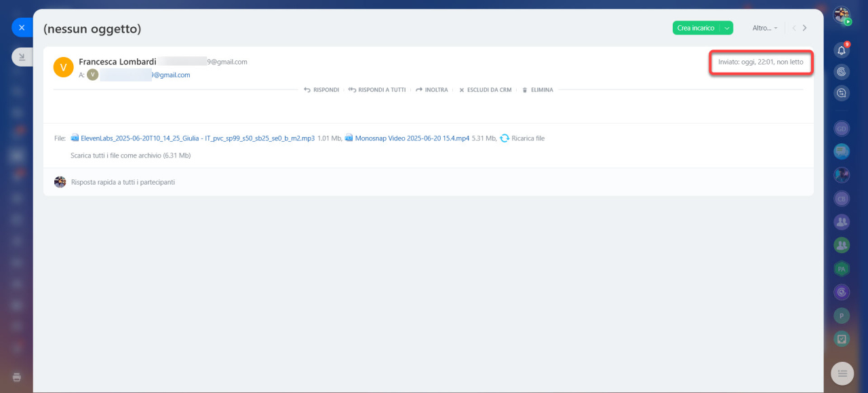Click the mp4 file type icon
Image resolution: width=868 pixels, height=393 pixels.
coord(349,138)
